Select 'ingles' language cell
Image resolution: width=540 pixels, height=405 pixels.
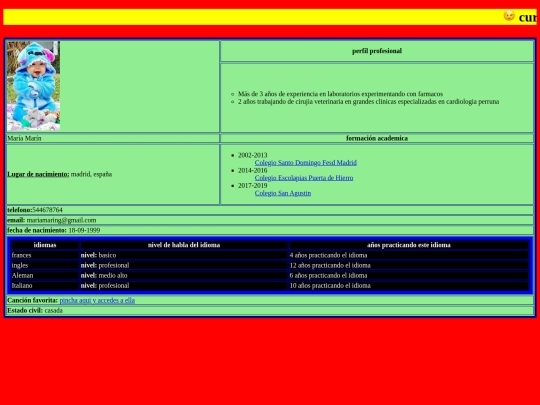coord(45,265)
